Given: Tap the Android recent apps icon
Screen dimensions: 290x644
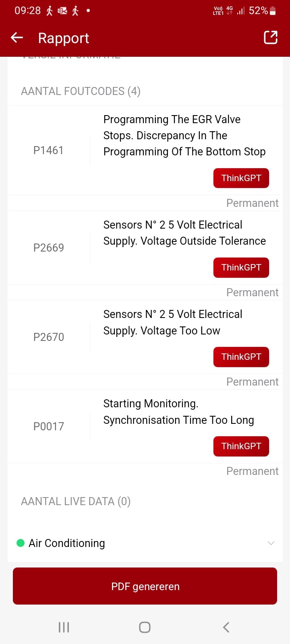Looking at the screenshot, I should click(64, 627).
